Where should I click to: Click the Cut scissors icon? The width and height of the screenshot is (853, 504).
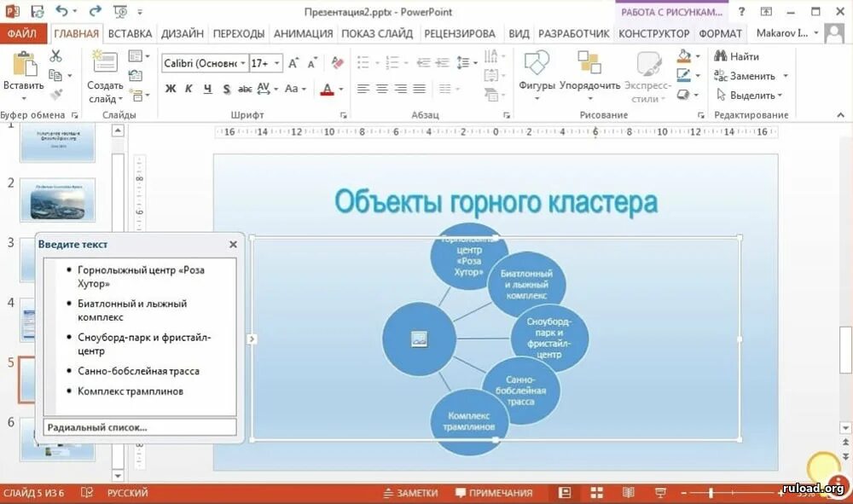pos(55,55)
